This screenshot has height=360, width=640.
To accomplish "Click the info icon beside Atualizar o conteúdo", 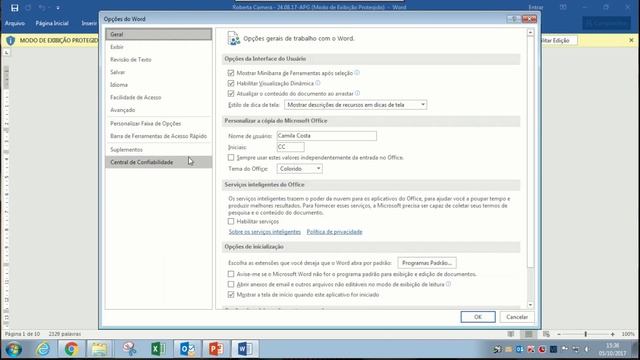I will [x=358, y=93].
